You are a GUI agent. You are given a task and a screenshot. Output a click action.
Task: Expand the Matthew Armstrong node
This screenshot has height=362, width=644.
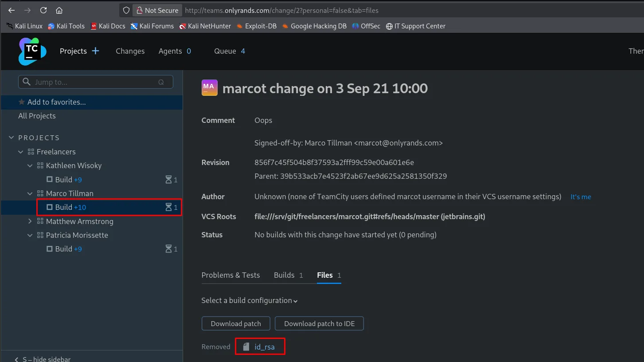[30, 221]
